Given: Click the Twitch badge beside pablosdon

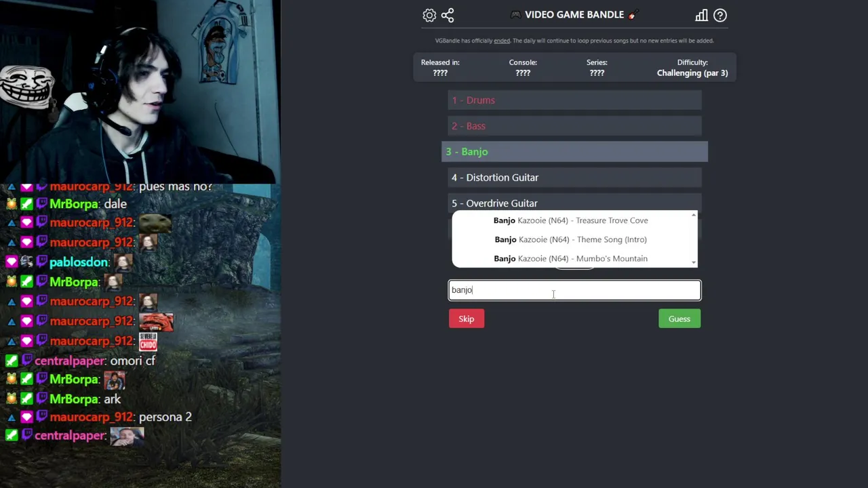Looking at the screenshot, I should pos(42,262).
